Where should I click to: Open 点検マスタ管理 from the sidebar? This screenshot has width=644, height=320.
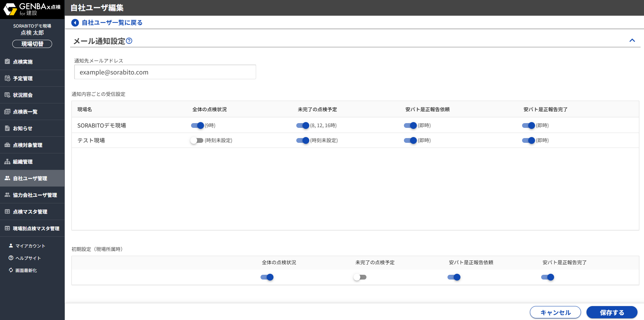[30, 212]
